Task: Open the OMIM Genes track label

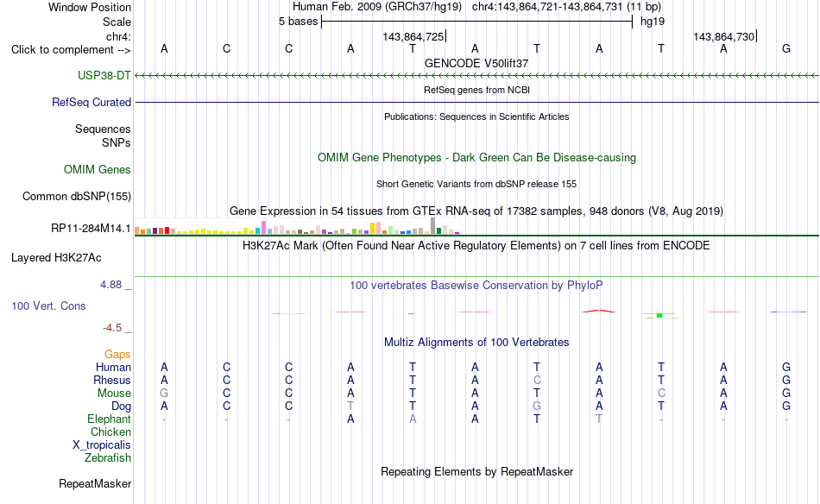Action: (97, 169)
